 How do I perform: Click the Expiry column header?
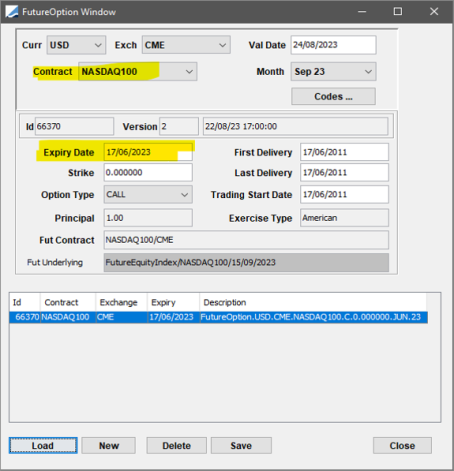[174, 302]
